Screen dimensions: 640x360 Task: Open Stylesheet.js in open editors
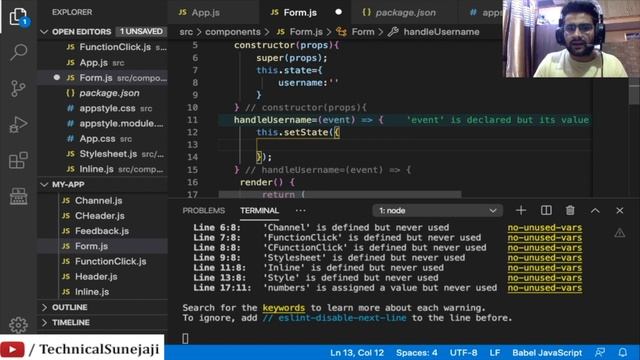(x=102, y=154)
